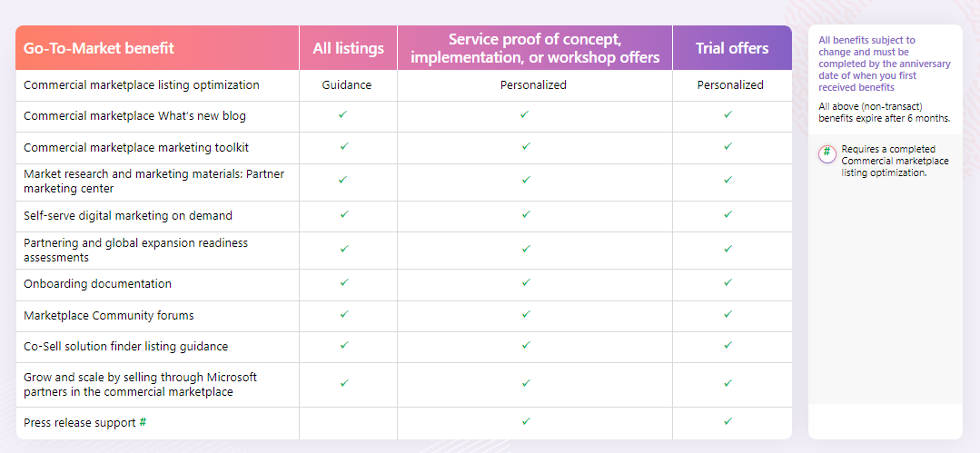This screenshot has width=980, height=453.
Task: Click Partner marketing center checkmark in Service proof column
Action: [525, 180]
